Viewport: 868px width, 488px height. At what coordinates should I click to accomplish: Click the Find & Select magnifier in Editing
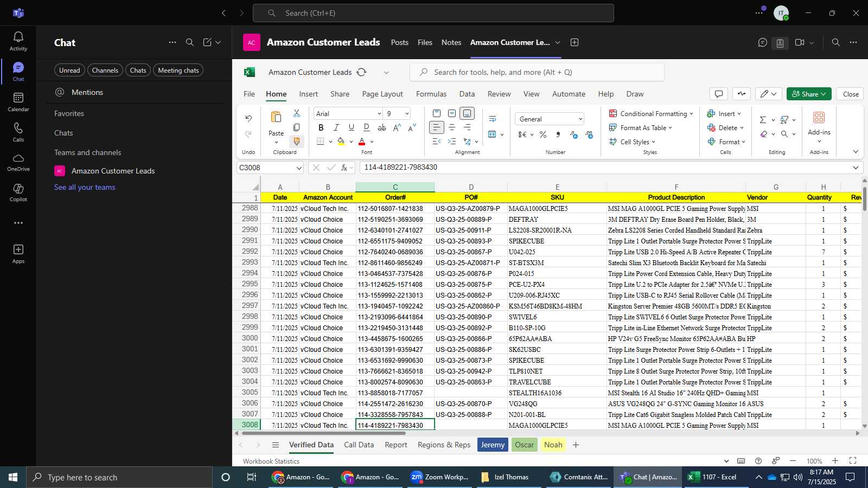click(x=784, y=134)
